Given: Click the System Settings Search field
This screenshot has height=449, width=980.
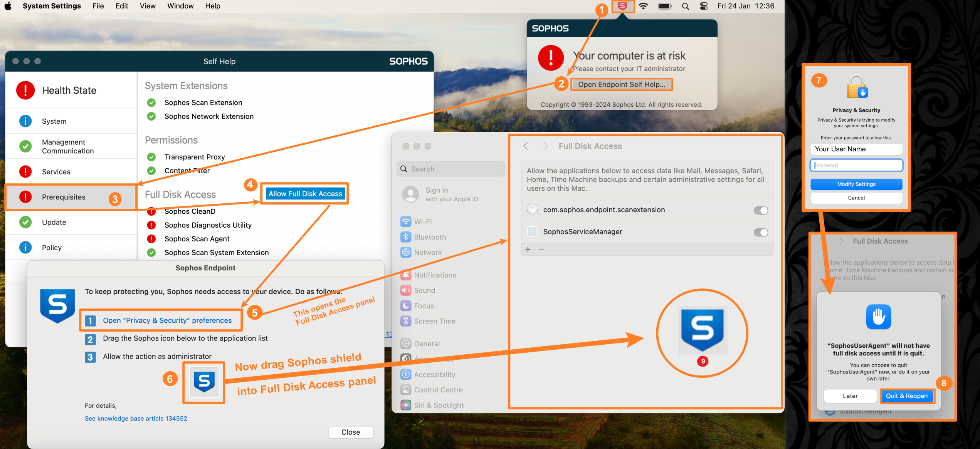Looking at the screenshot, I should (x=450, y=169).
